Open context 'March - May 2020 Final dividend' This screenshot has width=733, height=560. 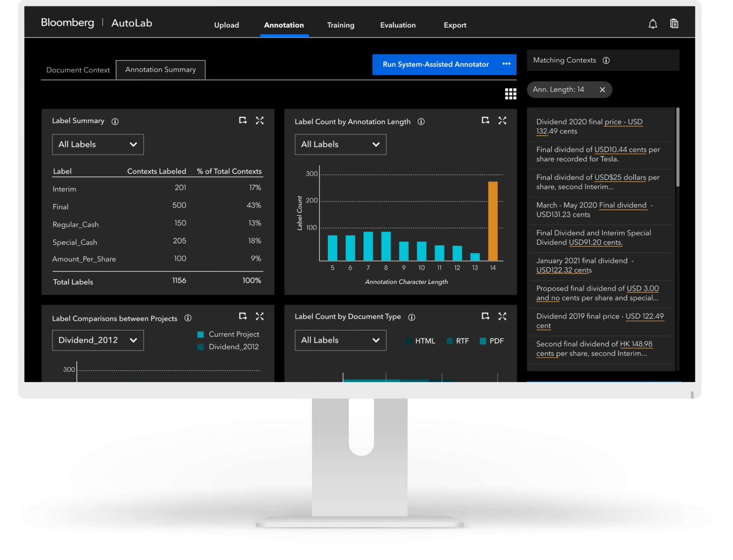[601, 210]
